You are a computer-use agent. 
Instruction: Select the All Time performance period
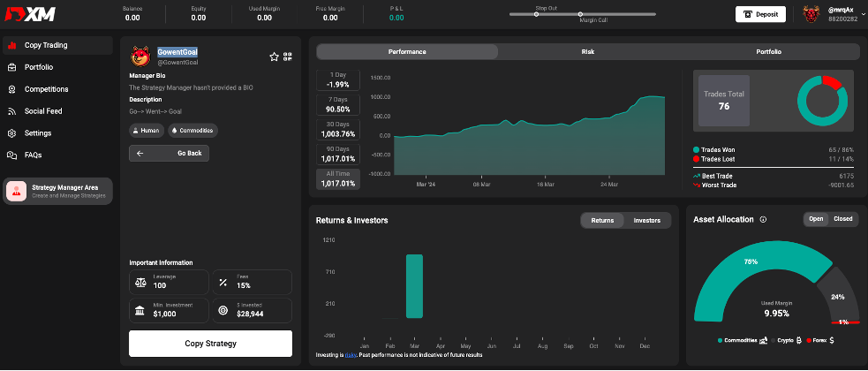(338, 179)
